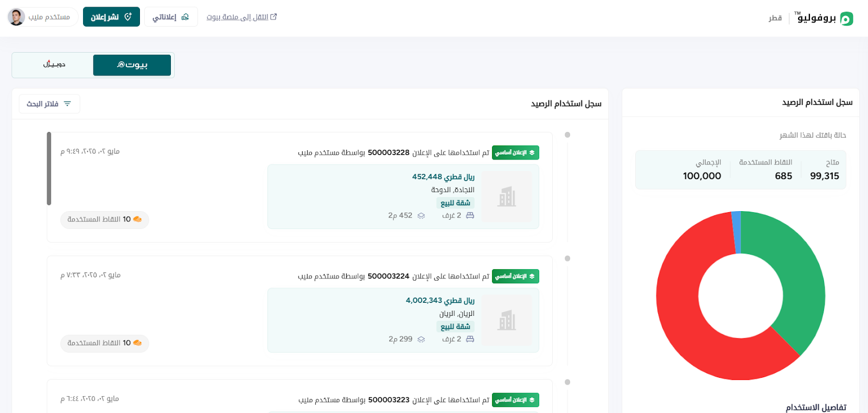Click the building placeholder of listing 500003224

click(507, 320)
